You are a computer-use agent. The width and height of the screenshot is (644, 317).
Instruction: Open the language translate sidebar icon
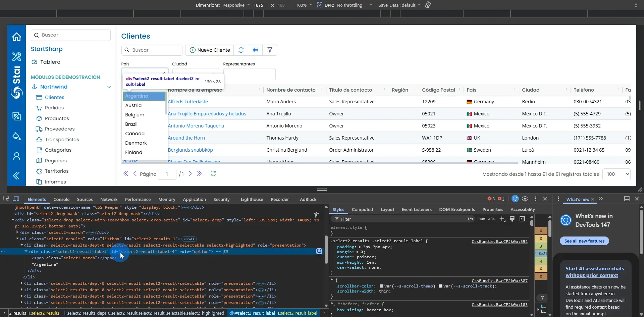[16, 116]
